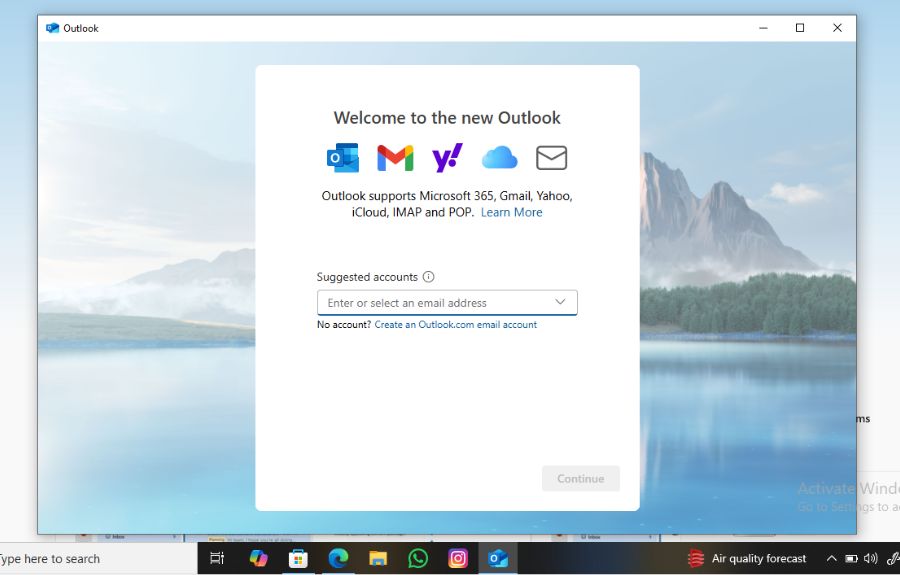Open Microsoft Store from the taskbar
The width and height of the screenshot is (900, 575).
298,558
